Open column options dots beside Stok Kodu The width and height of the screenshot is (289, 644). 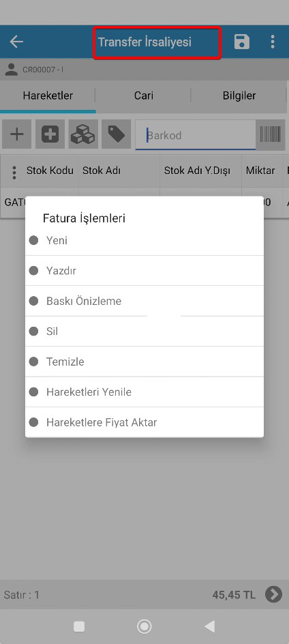14,173
